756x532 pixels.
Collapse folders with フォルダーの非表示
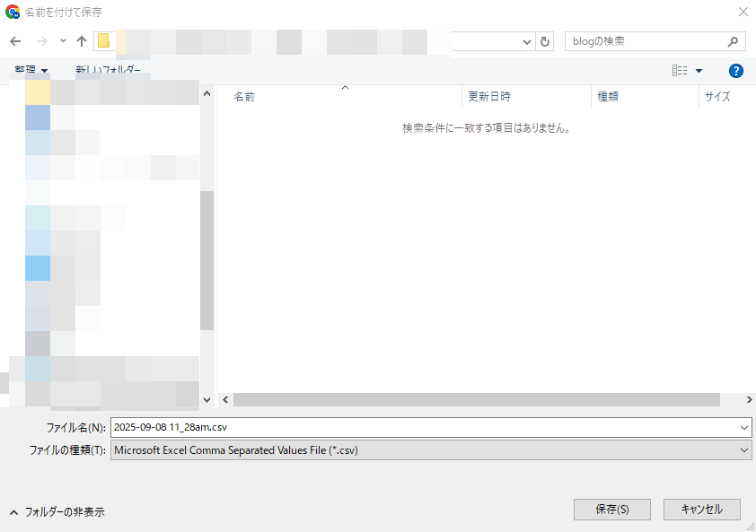(57, 511)
